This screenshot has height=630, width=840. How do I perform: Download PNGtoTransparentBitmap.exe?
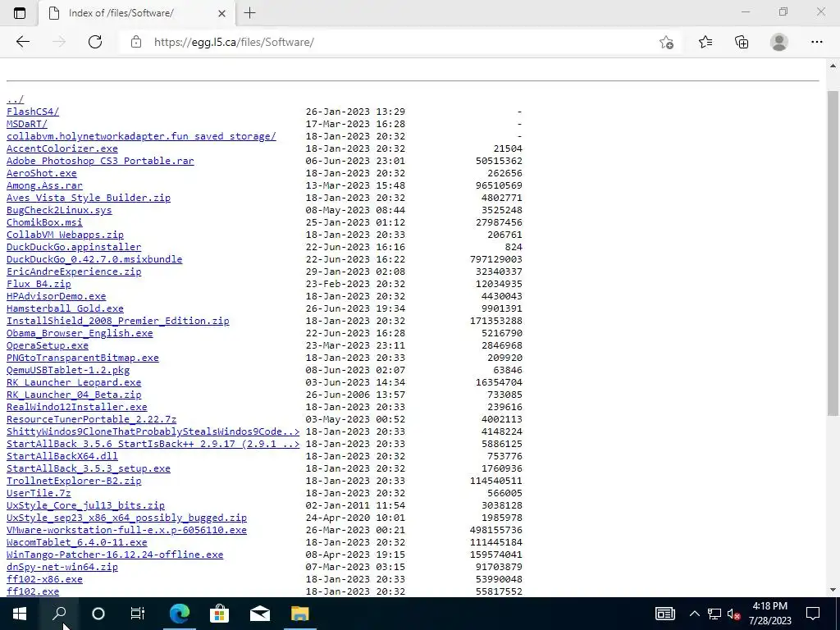click(83, 358)
